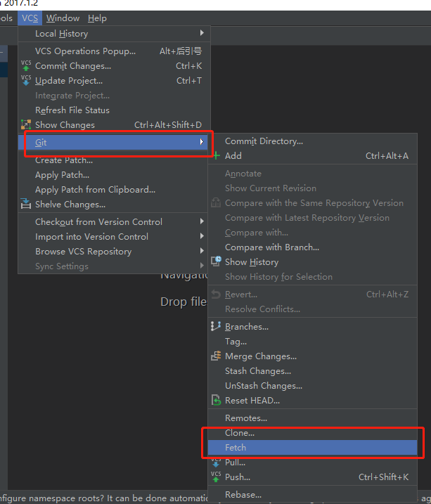The width and height of the screenshot is (431, 504).
Task: Select Compare with Branch...
Action: [312, 247]
